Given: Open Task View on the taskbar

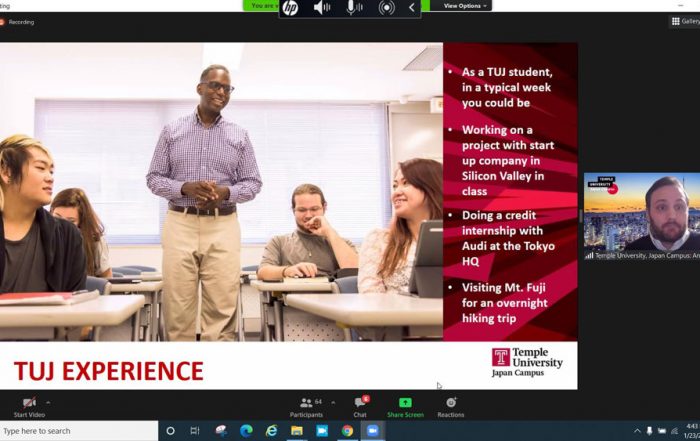Looking at the screenshot, I should [195, 431].
